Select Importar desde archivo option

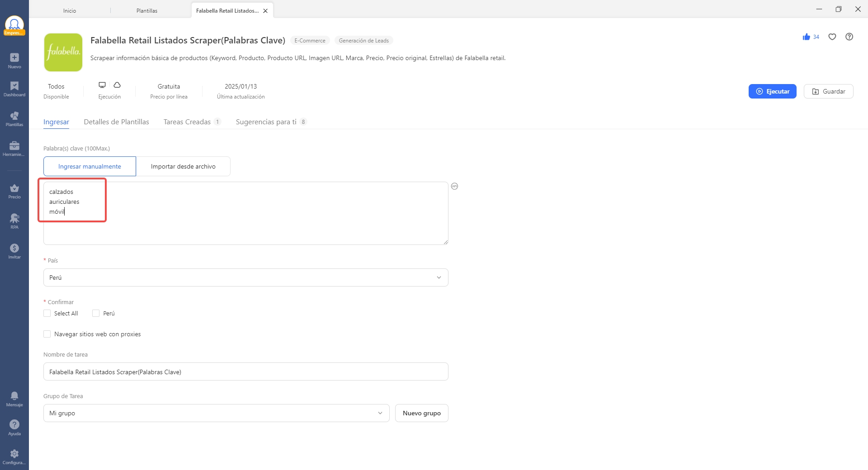coord(183,166)
